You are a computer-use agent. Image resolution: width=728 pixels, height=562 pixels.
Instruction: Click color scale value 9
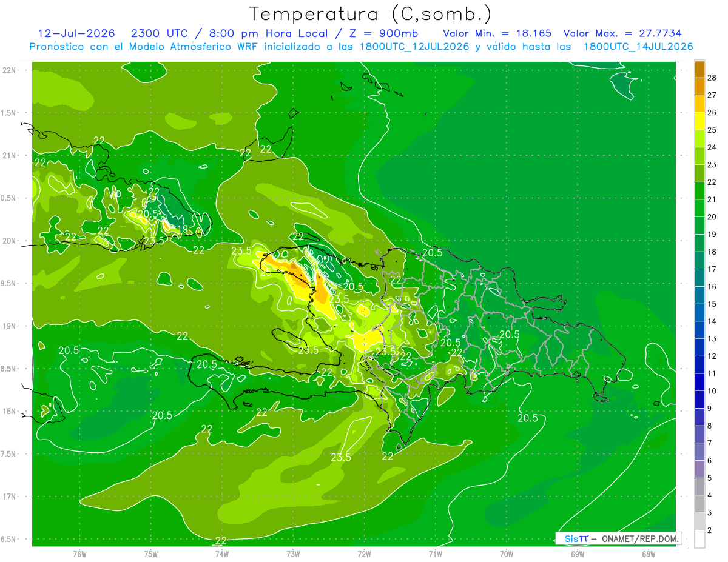coord(710,409)
